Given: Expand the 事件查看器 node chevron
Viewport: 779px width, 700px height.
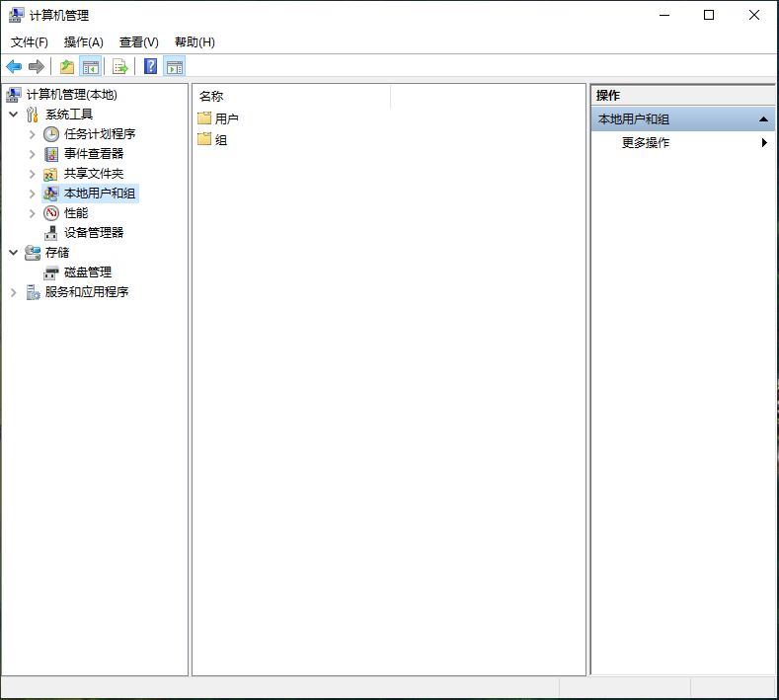Looking at the screenshot, I should pos(32,154).
